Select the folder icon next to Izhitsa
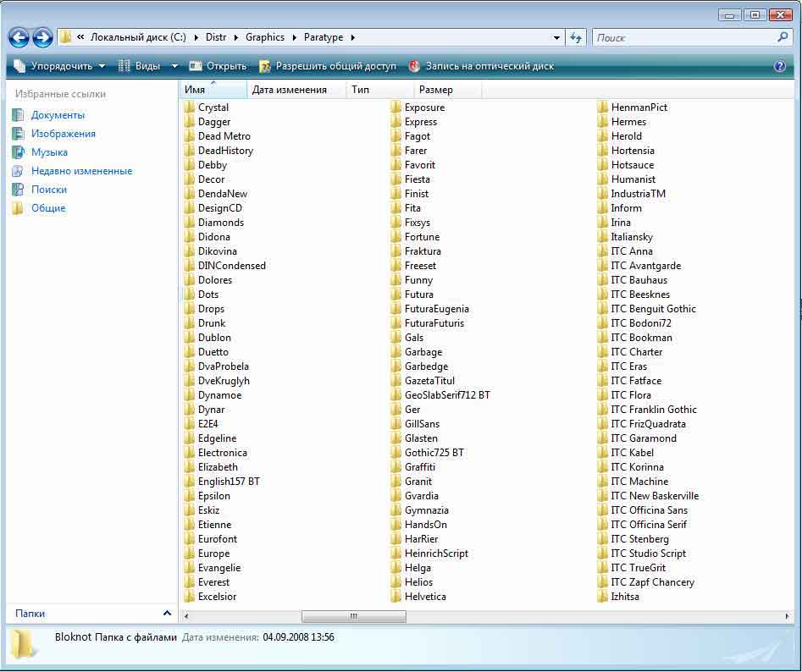Viewport: 802px width, 672px height. click(x=602, y=597)
